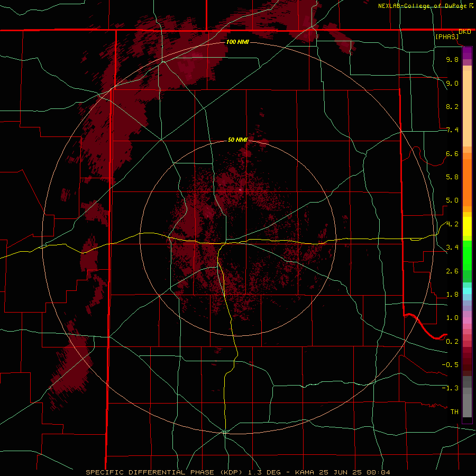Click the -0.5 value on the scale
476x476 pixels.
tap(450, 365)
